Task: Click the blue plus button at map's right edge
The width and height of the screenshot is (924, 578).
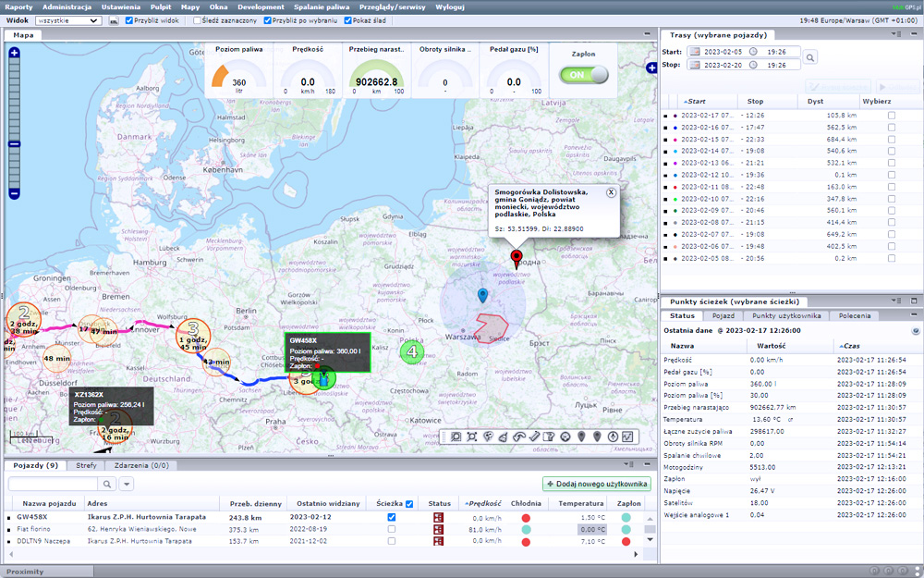Action: pos(651,68)
